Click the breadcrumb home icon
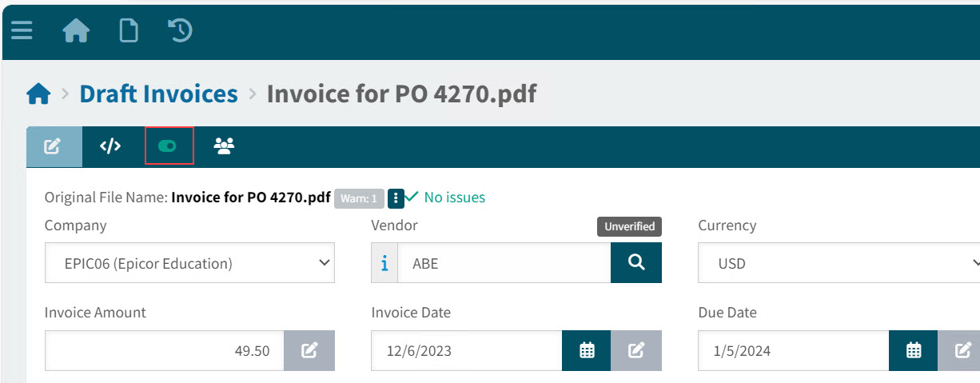The image size is (980, 383). [x=38, y=94]
